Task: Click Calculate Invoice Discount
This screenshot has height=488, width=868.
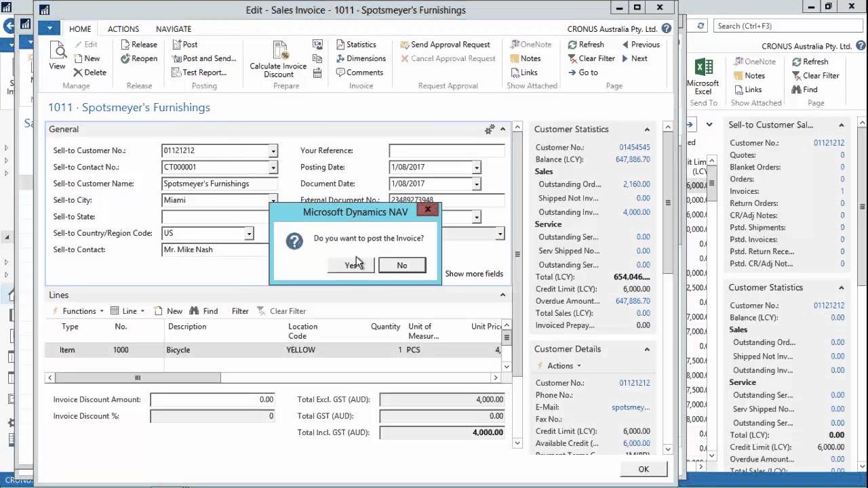Action: point(278,59)
